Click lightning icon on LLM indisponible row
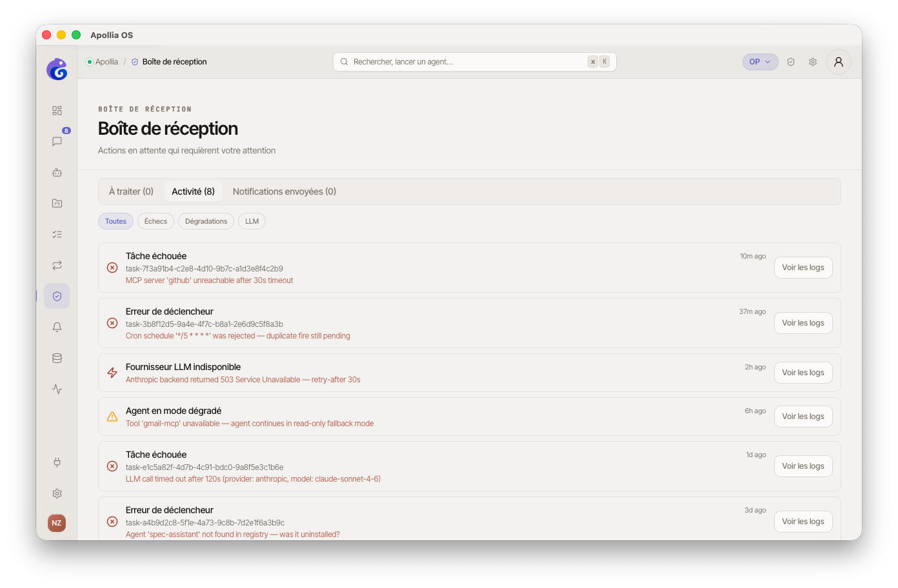The image size is (898, 588). pos(112,373)
